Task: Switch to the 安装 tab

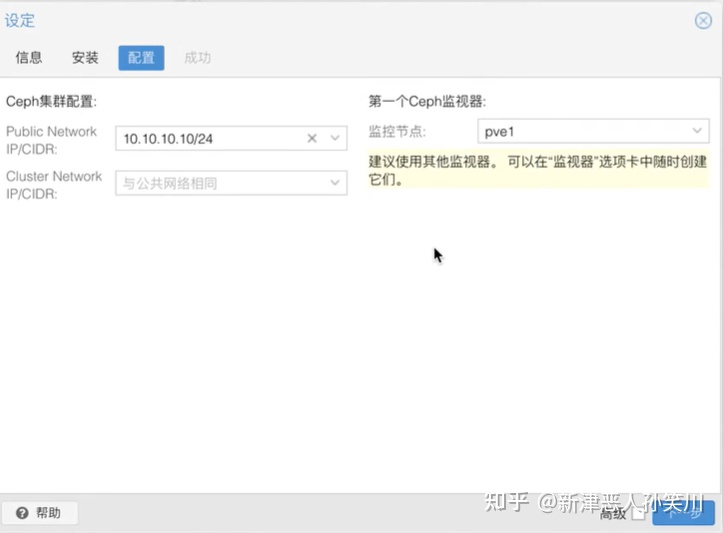Action: (x=85, y=58)
